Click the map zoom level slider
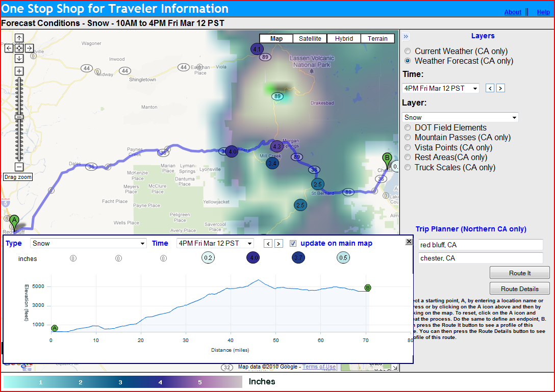Image resolution: width=555 pixels, height=392 pixels. 19,117
